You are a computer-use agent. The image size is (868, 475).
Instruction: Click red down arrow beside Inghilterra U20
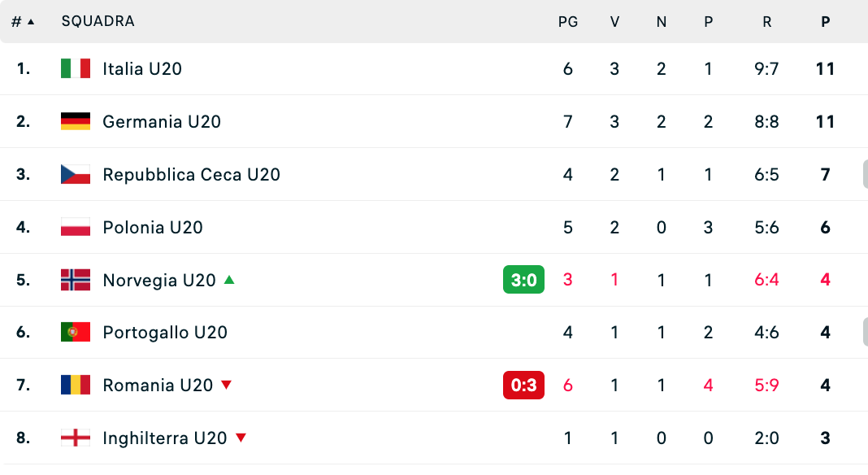241,438
